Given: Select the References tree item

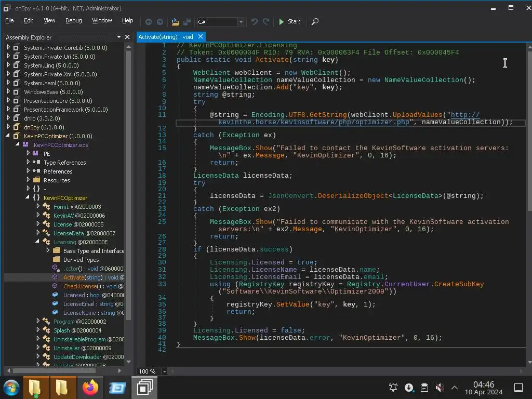Looking at the screenshot, I should 58,171.
